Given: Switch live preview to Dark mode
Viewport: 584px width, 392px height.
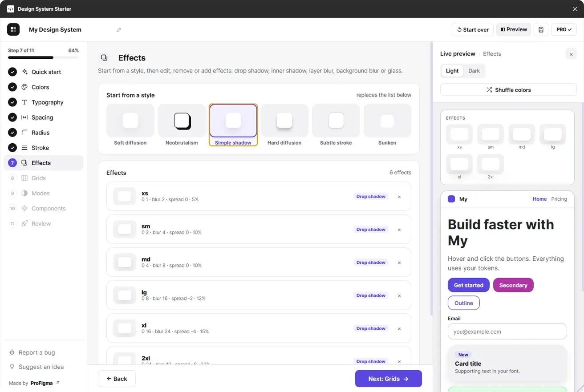Looking at the screenshot, I should [474, 71].
